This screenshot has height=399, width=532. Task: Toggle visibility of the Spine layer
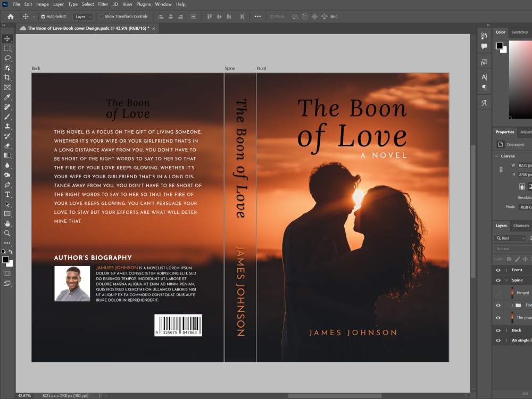tap(497, 280)
